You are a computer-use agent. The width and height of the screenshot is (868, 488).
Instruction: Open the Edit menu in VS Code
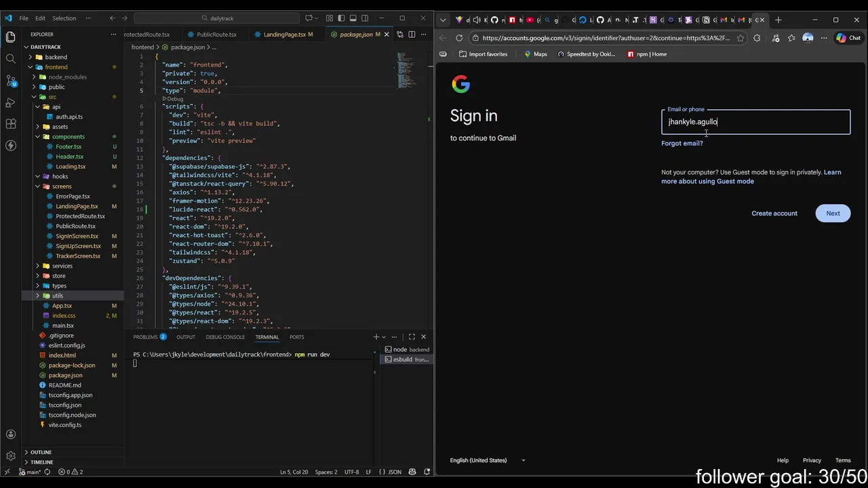[40, 18]
